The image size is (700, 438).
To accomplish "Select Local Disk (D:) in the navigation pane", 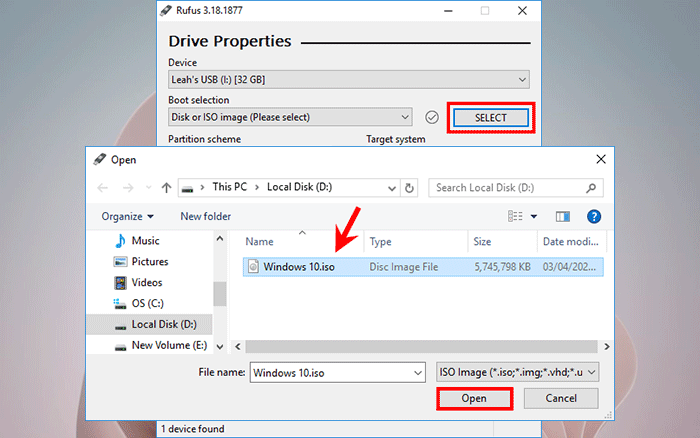I will coord(150,325).
